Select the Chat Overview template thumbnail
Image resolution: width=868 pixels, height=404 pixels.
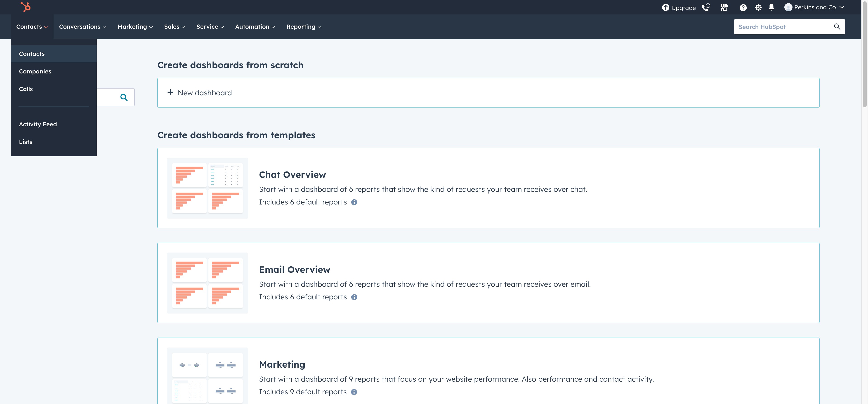207,188
